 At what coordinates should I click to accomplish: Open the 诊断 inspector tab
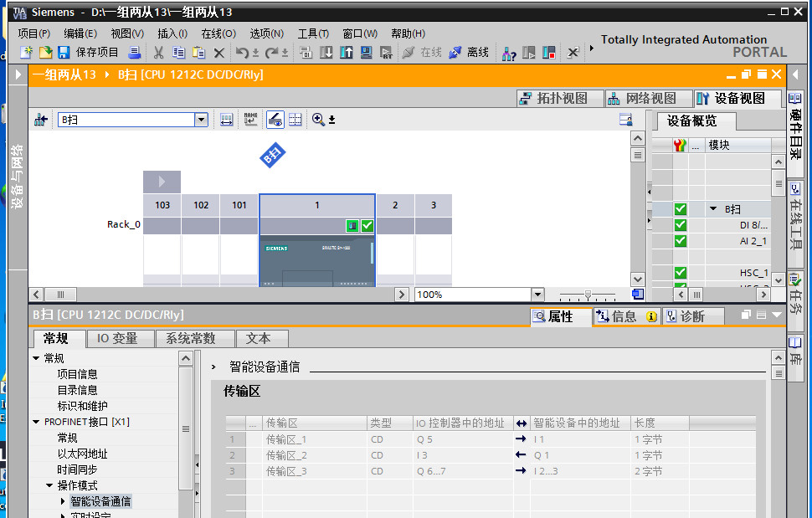pyautogui.click(x=692, y=316)
